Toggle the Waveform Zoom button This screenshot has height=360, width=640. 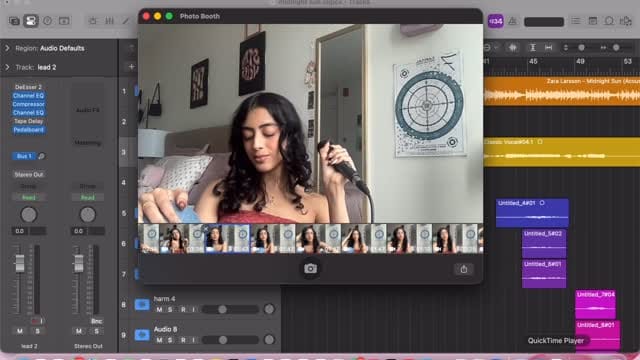(513, 48)
